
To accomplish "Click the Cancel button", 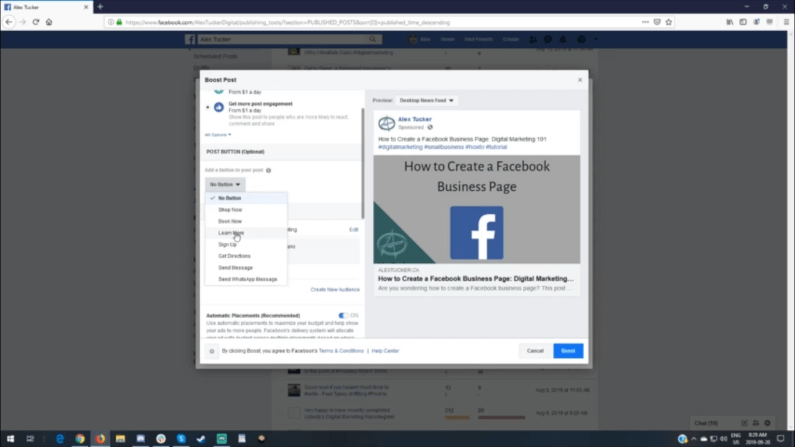I will click(535, 351).
